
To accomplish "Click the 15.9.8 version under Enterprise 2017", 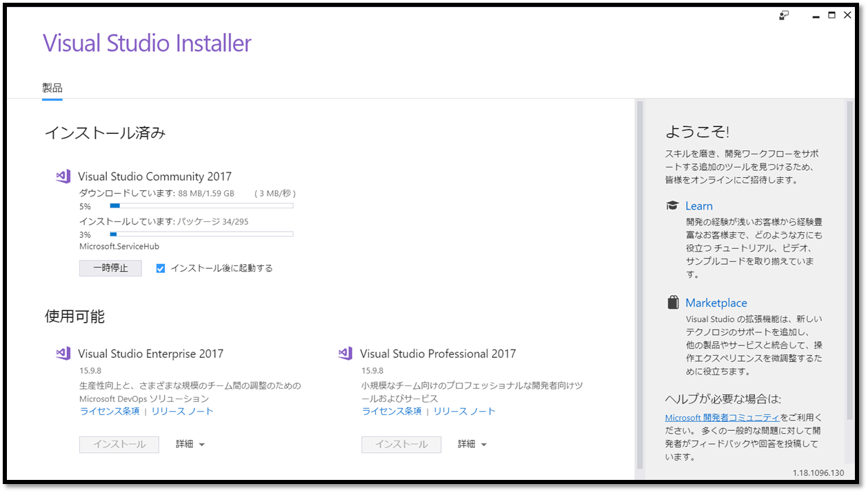I will (x=90, y=371).
